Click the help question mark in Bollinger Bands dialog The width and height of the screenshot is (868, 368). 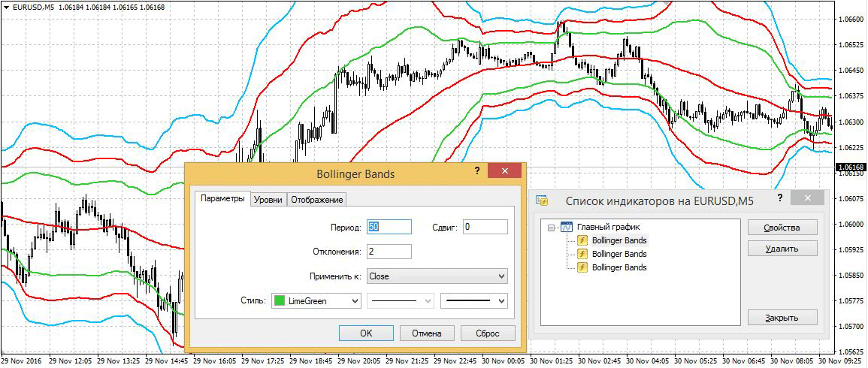(476, 171)
